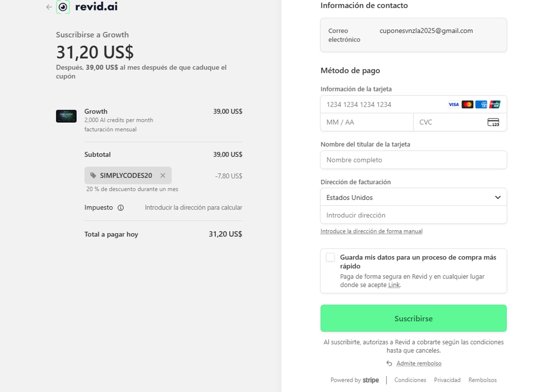The width and height of the screenshot is (534, 392).
Task: Click the UnionPay card logo
Action: pyautogui.click(x=494, y=105)
